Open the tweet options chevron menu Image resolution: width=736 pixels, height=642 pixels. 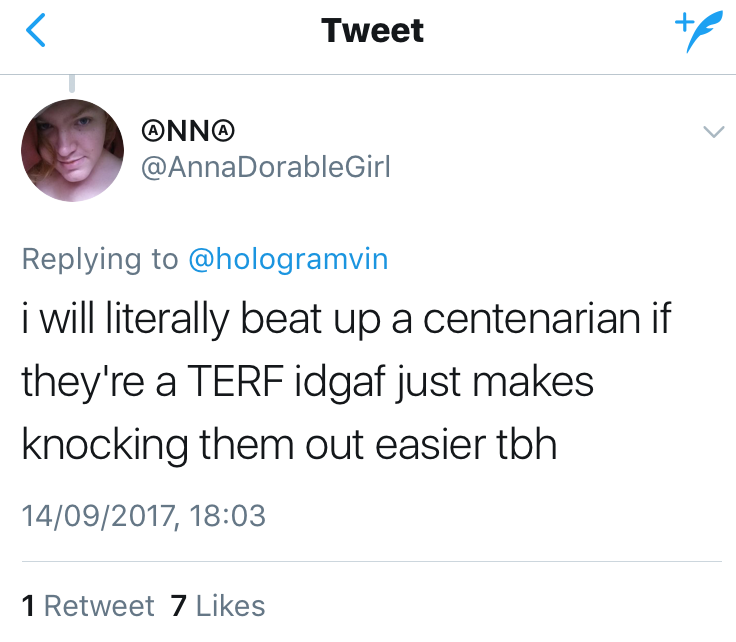tap(713, 132)
